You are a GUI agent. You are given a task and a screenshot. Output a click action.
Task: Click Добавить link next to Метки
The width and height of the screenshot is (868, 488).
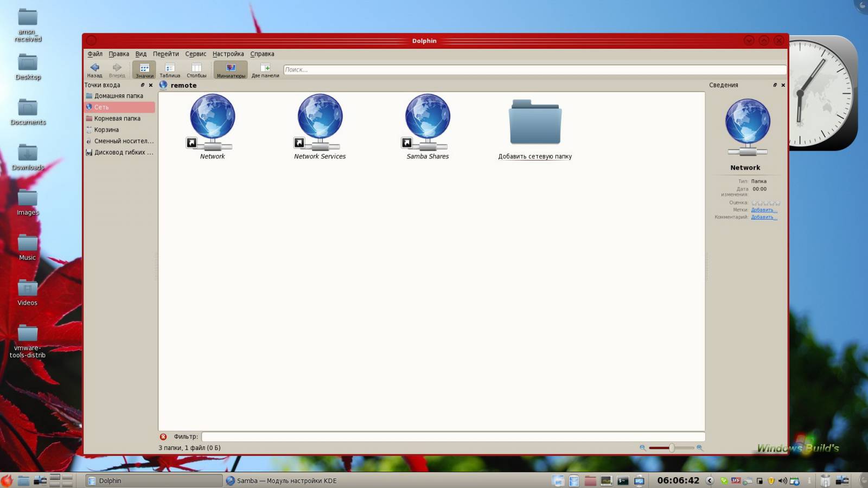[764, 210]
